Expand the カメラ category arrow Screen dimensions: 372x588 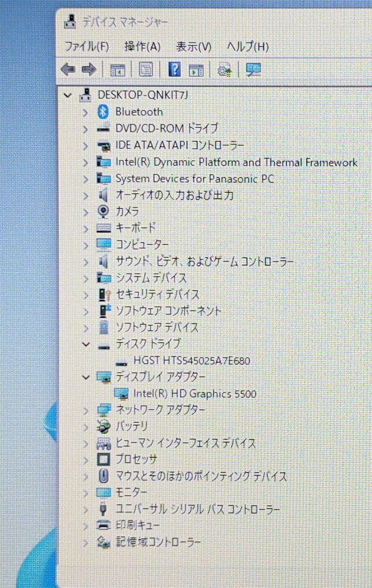pyautogui.click(x=86, y=212)
